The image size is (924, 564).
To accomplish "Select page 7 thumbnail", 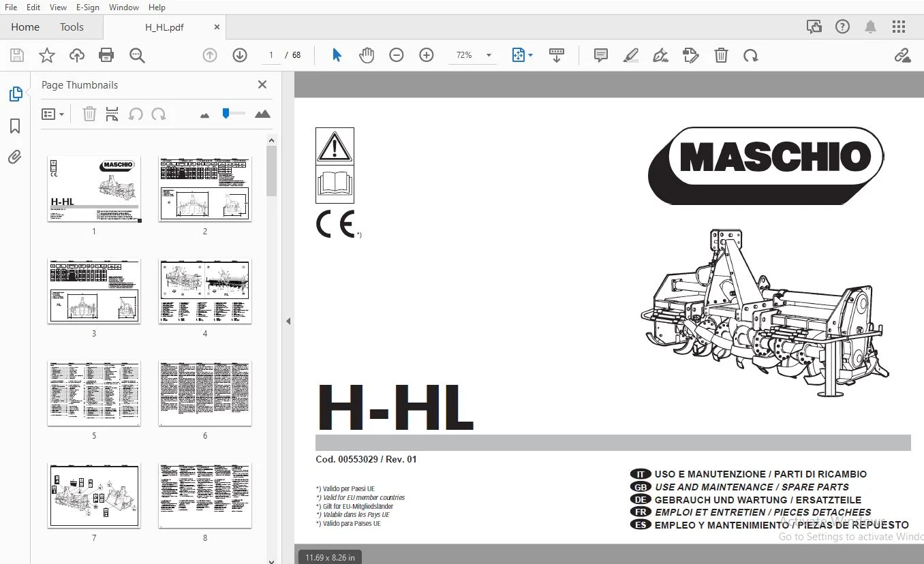I will point(94,495).
